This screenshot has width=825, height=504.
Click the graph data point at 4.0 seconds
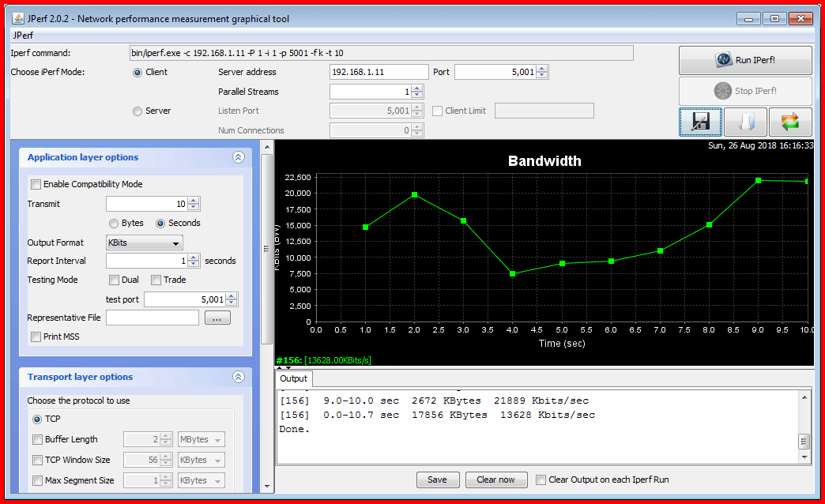[x=513, y=273]
